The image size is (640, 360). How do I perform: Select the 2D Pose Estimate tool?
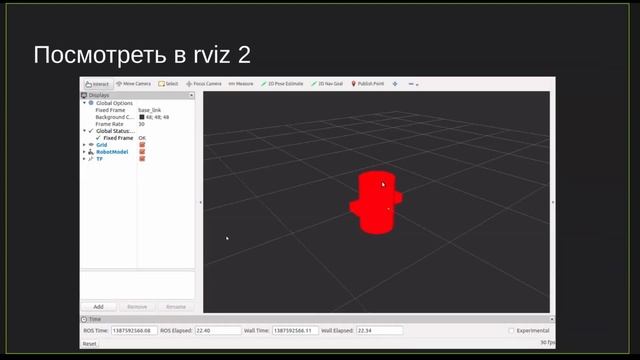[x=282, y=84]
